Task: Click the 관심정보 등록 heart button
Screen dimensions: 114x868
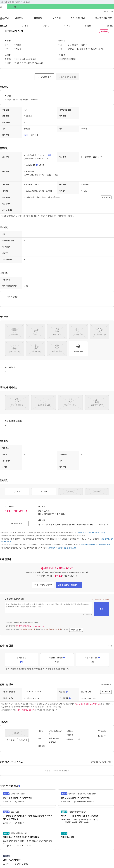Action: click(x=44, y=77)
